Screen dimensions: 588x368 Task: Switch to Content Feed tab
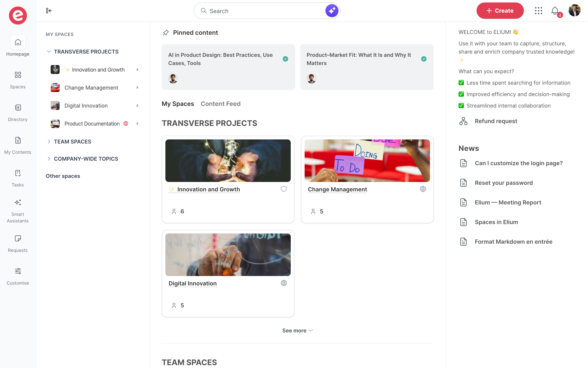tap(221, 104)
